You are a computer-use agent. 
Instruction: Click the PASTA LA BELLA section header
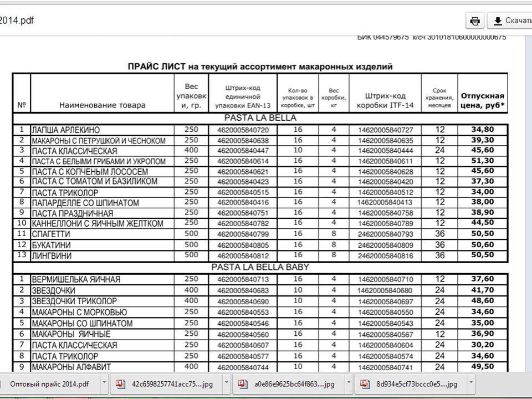click(260, 117)
